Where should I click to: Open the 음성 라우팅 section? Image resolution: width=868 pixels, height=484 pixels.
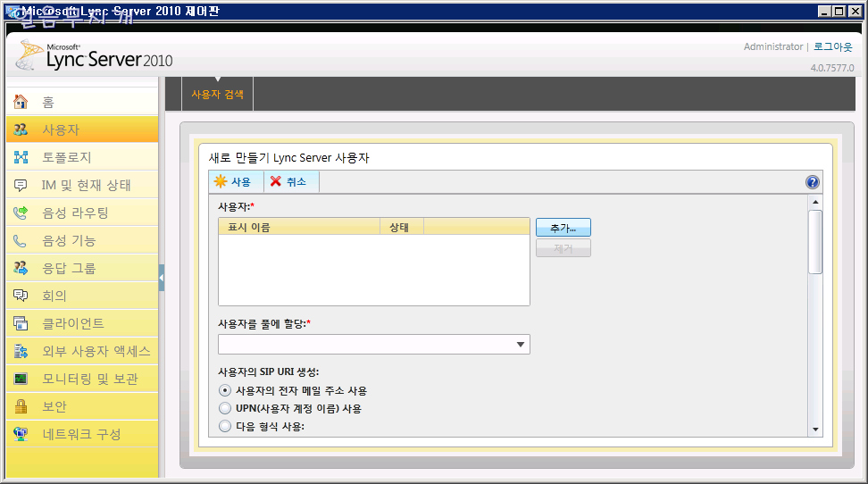82,213
